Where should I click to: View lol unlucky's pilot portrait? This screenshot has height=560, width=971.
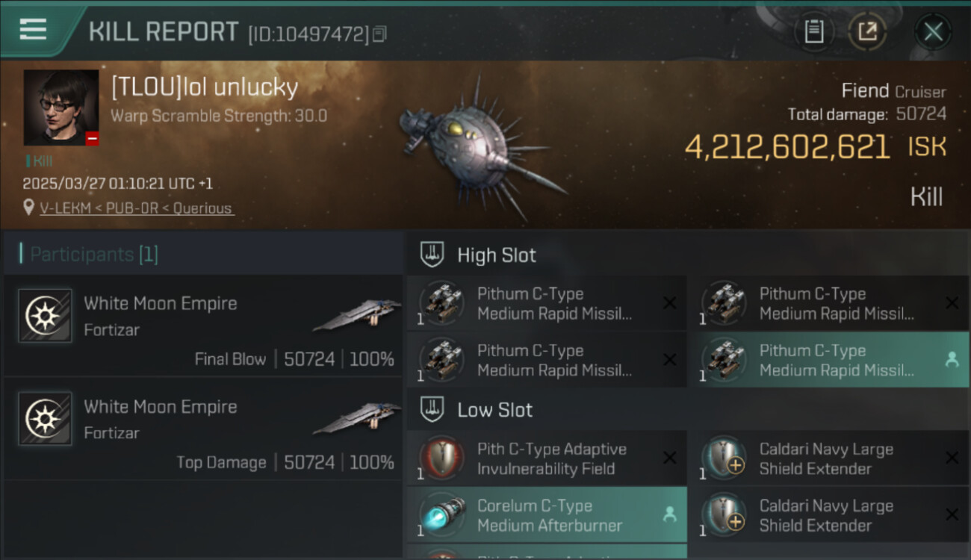(61, 108)
